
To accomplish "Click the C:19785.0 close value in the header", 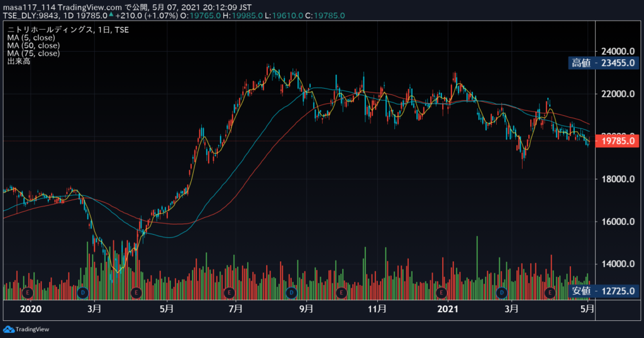I will tap(325, 16).
